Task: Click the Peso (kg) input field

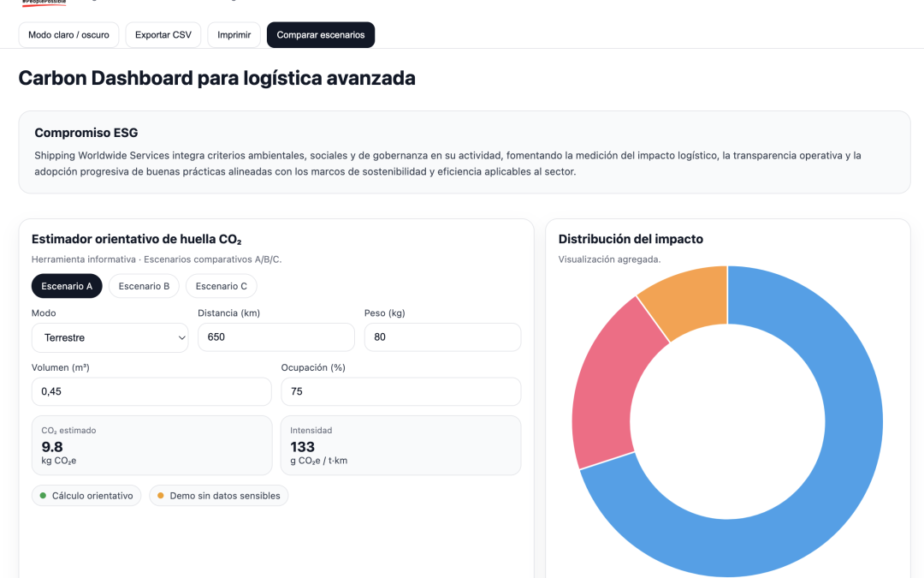Action: pyautogui.click(x=442, y=337)
